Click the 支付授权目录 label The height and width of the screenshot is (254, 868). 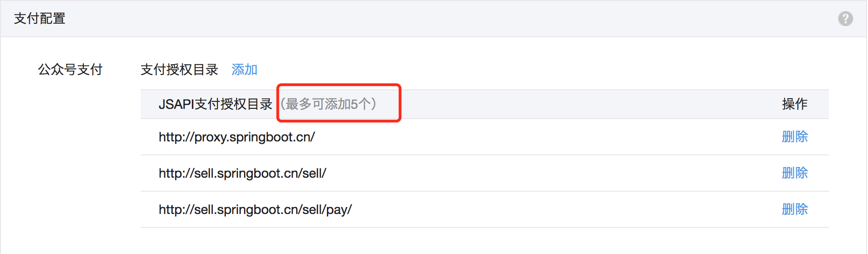click(179, 69)
